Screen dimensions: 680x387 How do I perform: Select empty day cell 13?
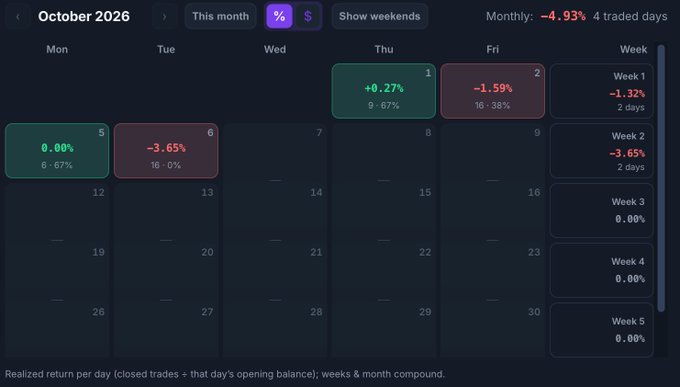point(166,210)
